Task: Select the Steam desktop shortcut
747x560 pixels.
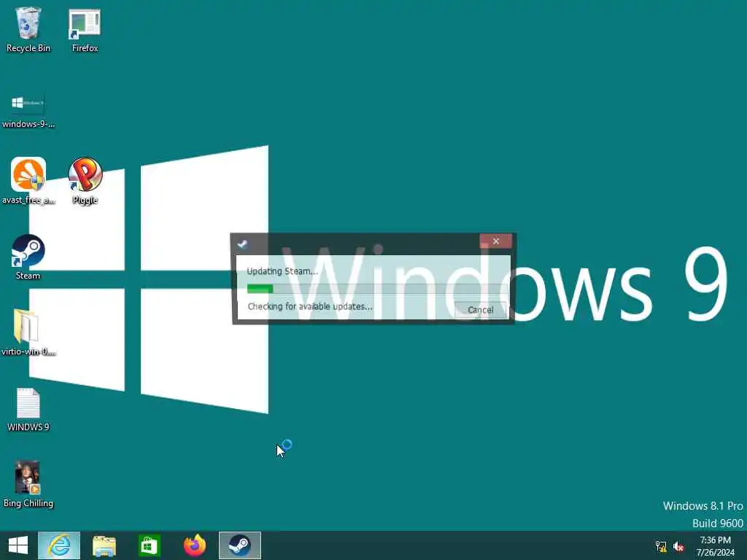Action: pyautogui.click(x=28, y=257)
